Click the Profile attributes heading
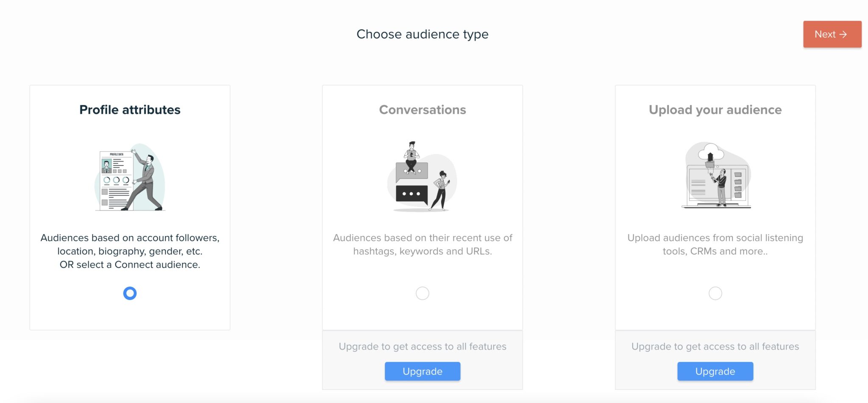 click(130, 110)
